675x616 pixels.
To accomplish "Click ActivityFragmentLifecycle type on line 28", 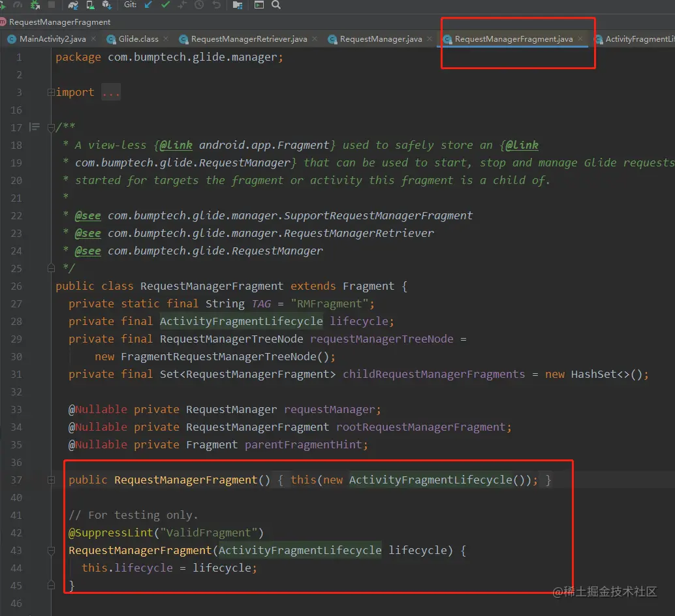I will 242,321.
